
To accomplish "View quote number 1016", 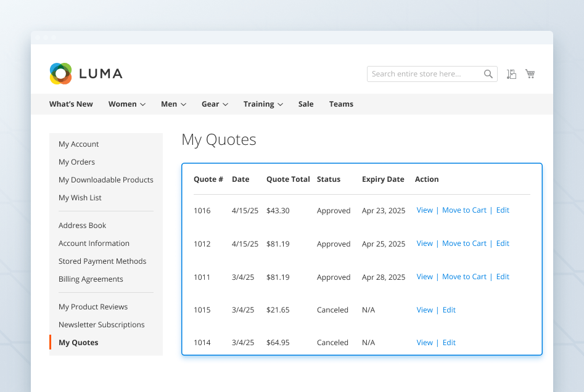I will tap(424, 210).
